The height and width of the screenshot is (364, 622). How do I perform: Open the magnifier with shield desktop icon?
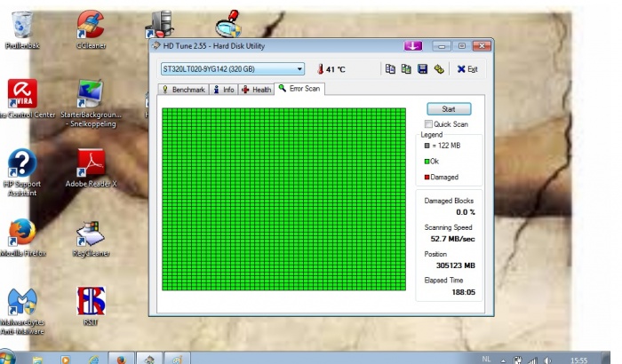[228, 24]
